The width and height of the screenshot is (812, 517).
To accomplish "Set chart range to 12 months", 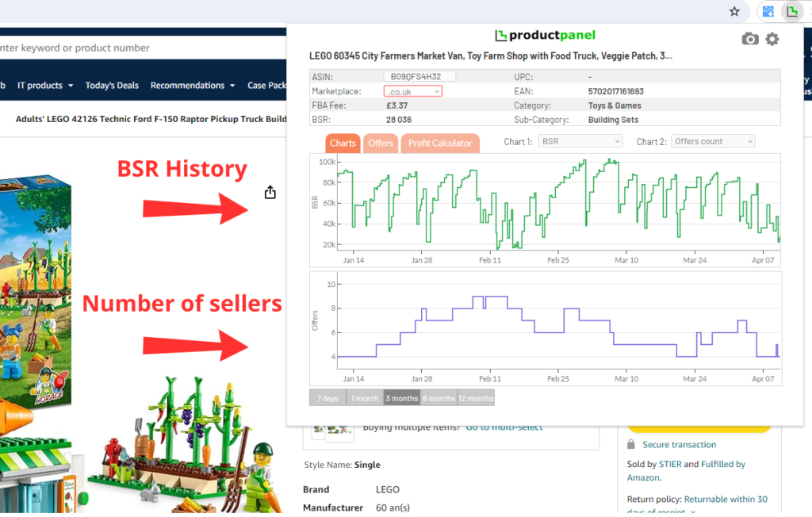I will coord(476,398).
